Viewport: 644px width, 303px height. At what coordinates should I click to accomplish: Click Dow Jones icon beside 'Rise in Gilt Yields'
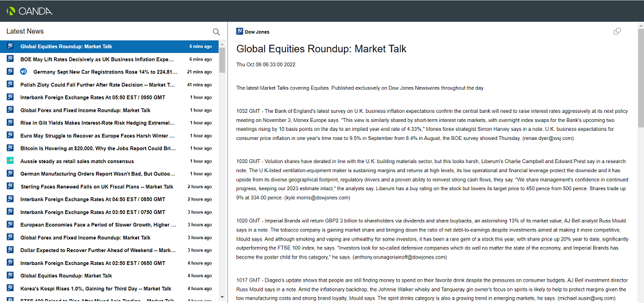[10, 122]
